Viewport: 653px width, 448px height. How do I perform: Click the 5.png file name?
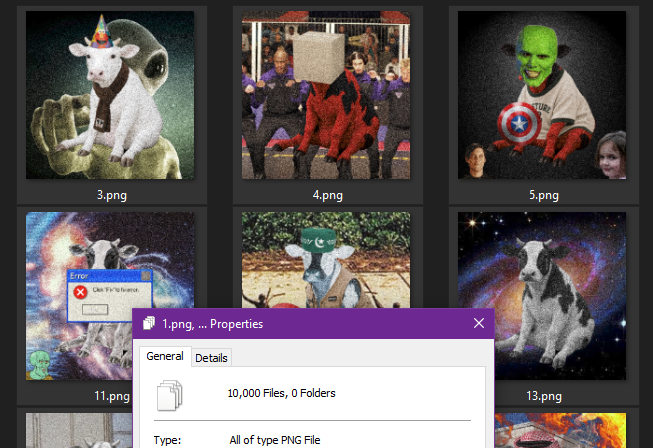[x=544, y=195]
